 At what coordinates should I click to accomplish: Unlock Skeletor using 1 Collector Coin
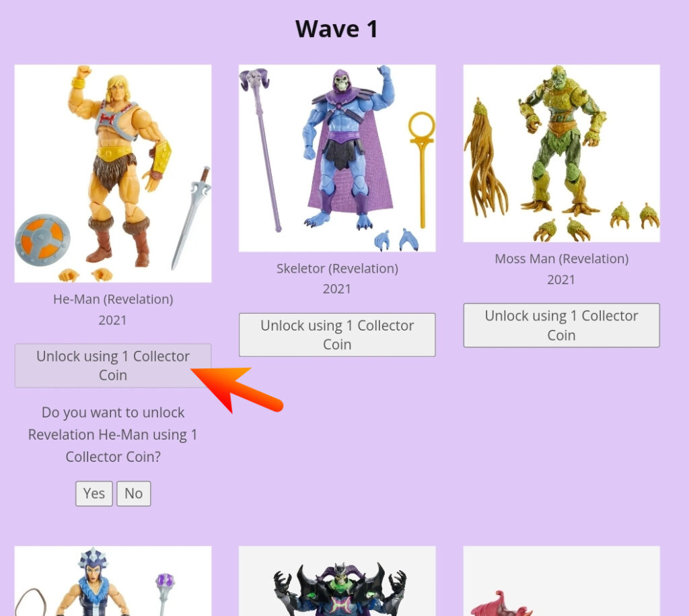click(337, 335)
